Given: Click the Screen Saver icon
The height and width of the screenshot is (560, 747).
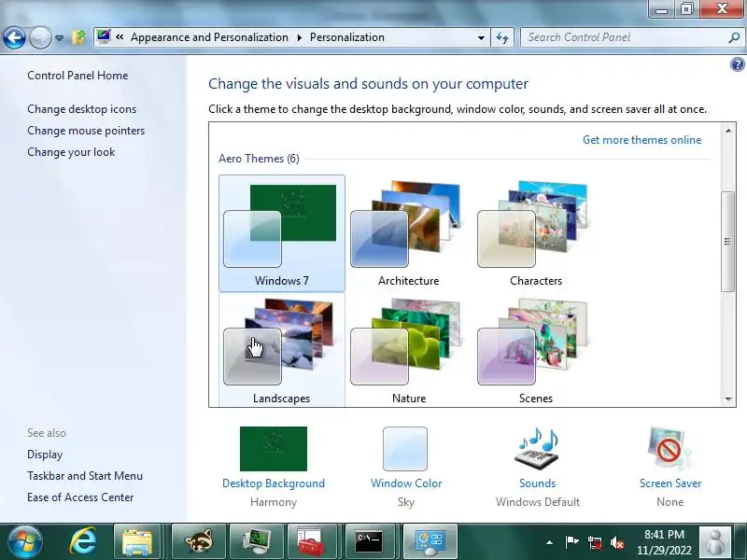Looking at the screenshot, I should point(669,449).
